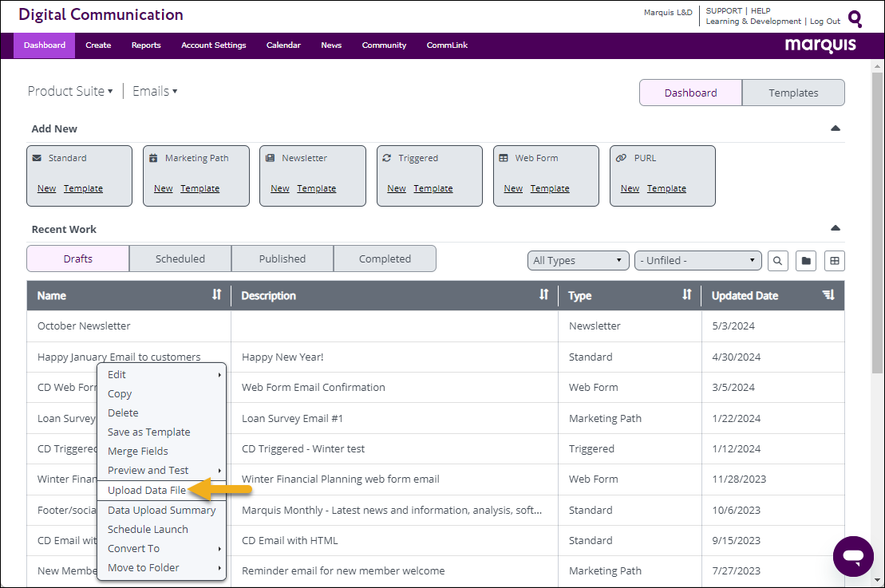Click the HELP link in header
Viewport: 885px width, 588px height.
tap(761, 10)
